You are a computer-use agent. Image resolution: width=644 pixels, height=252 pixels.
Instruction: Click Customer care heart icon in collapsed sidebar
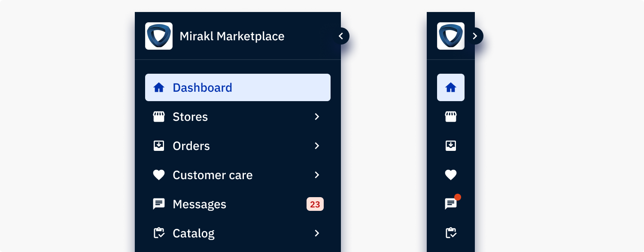(450, 175)
